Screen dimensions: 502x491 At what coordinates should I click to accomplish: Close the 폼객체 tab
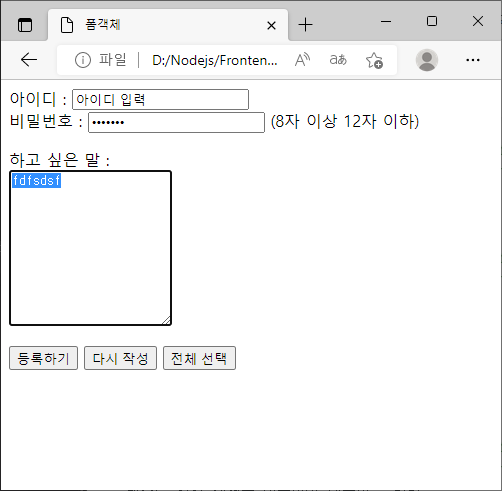point(271,25)
